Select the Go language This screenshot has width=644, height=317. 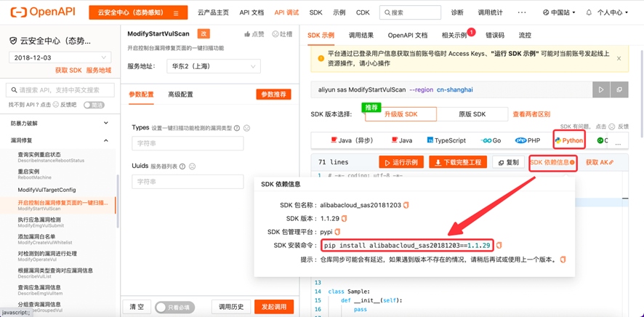[x=491, y=140]
